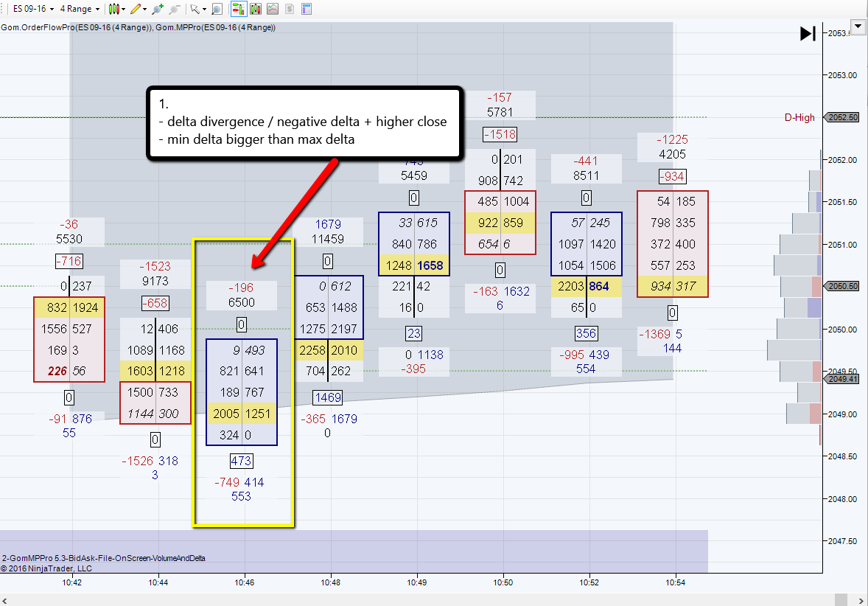The image size is (868, 606).
Task: Open the Strategies dollar-sheet icon
Action: [x=290, y=9]
